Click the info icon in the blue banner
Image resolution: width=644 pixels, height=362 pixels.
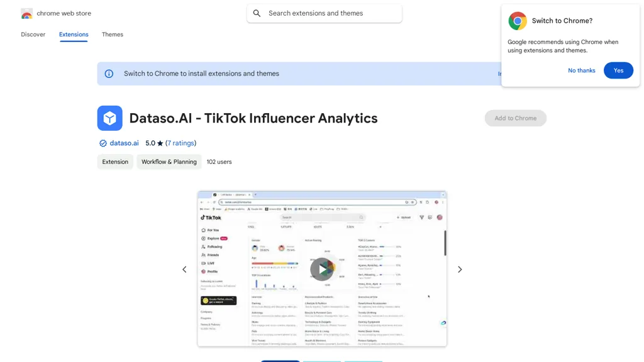click(x=109, y=74)
